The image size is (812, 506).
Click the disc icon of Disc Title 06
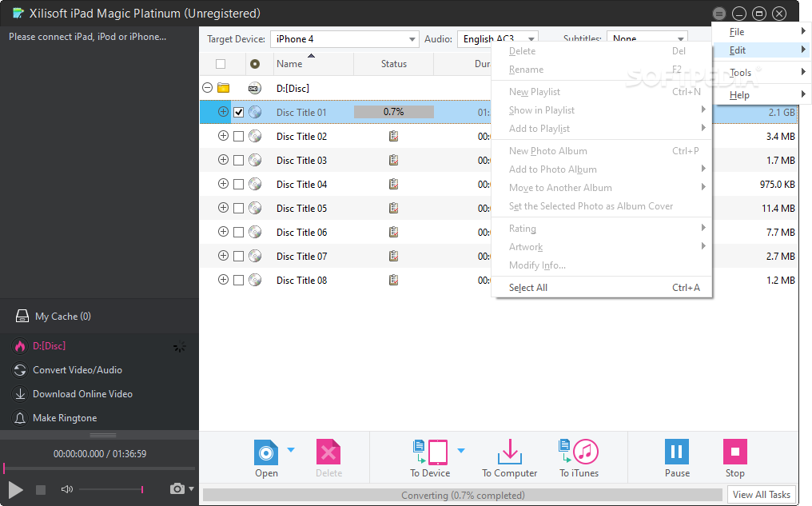(255, 232)
